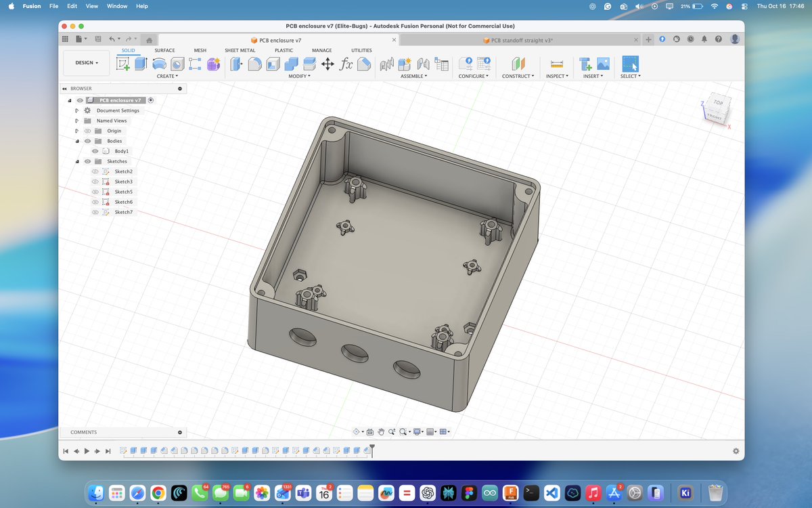Click the Insert Derive icon
812x508 pixels.
(586, 64)
